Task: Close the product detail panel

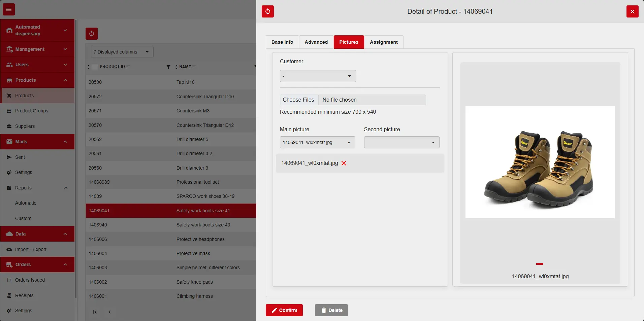Action: click(x=632, y=11)
